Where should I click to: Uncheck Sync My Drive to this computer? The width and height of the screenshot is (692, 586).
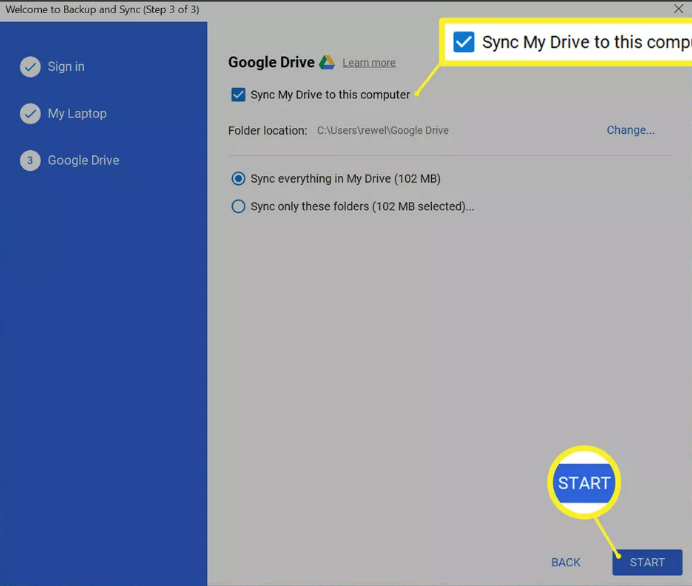pos(238,94)
